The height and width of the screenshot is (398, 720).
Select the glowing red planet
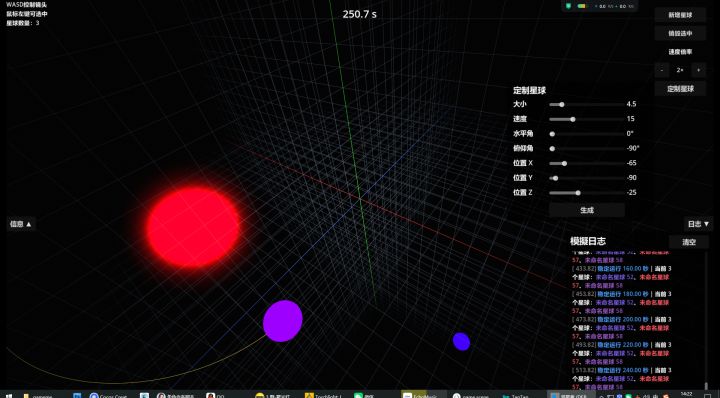193,227
